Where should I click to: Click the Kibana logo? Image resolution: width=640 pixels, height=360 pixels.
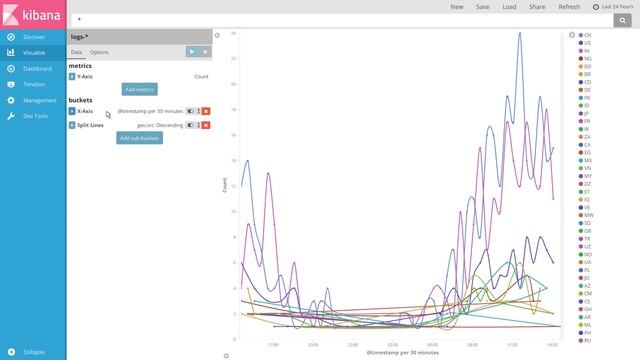pos(33,15)
